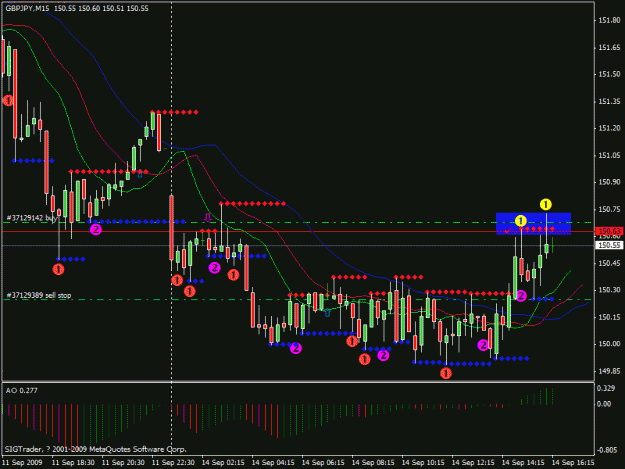Select the #37129142 buy order label

coord(32,218)
